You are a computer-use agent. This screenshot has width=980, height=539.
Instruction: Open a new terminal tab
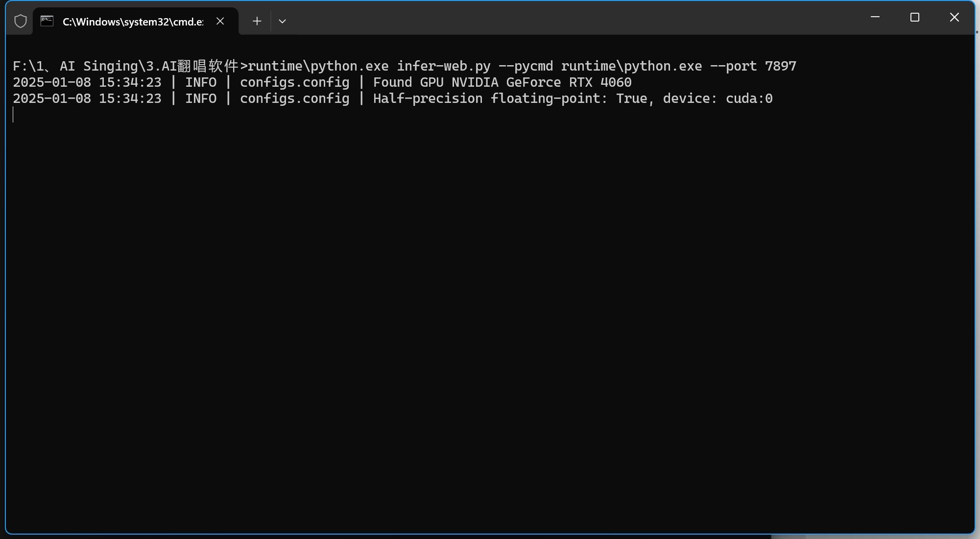pyautogui.click(x=257, y=21)
